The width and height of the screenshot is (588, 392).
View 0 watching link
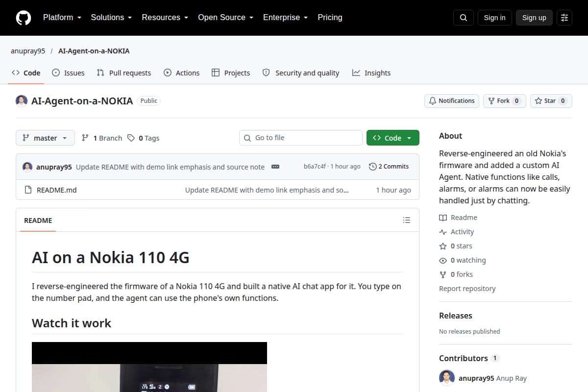point(463,260)
